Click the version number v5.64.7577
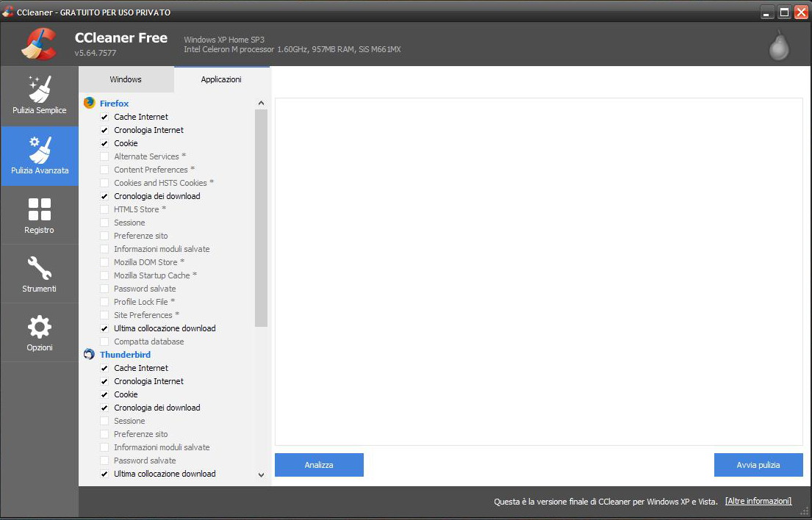Screen dimensions: 812x520 [x=96, y=53]
